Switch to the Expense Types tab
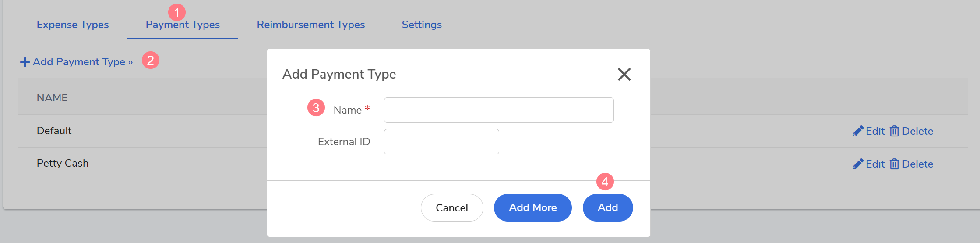The height and width of the screenshot is (243, 980). tap(73, 25)
